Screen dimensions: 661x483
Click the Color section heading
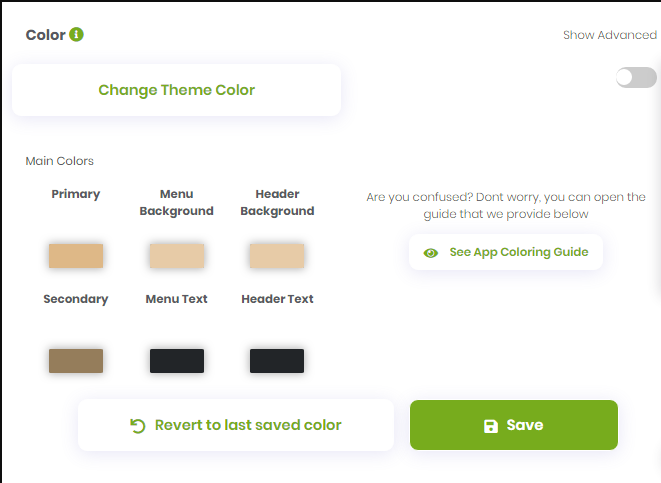[45, 35]
